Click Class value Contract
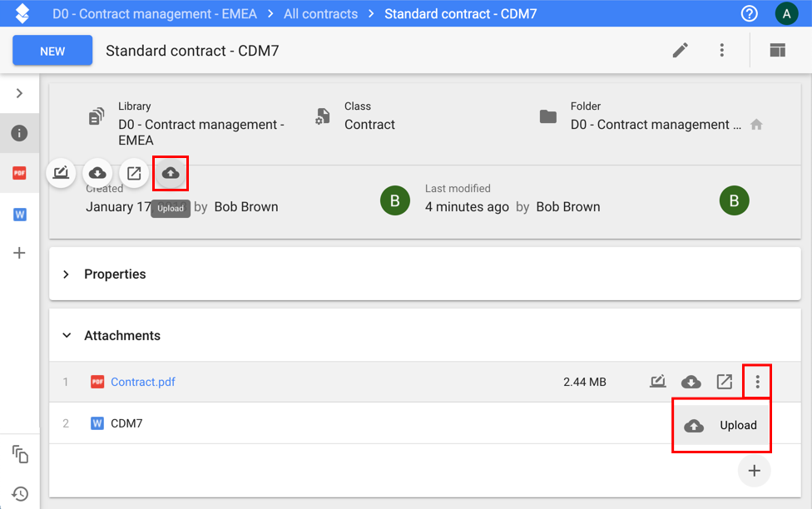 pos(369,124)
